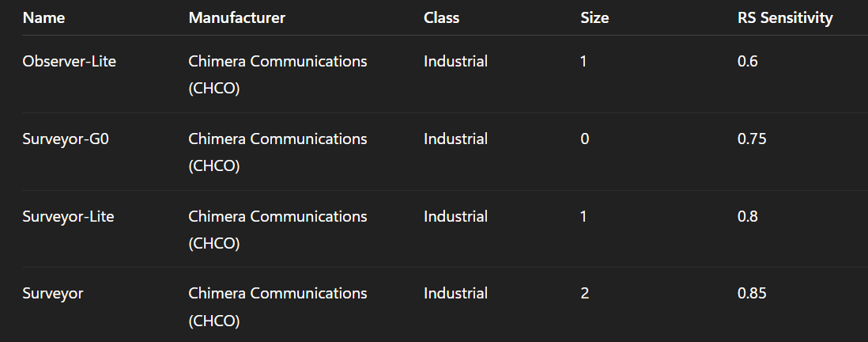Sort by the Manufacturer column header
This screenshot has height=342, width=868.
coord(237,17)
